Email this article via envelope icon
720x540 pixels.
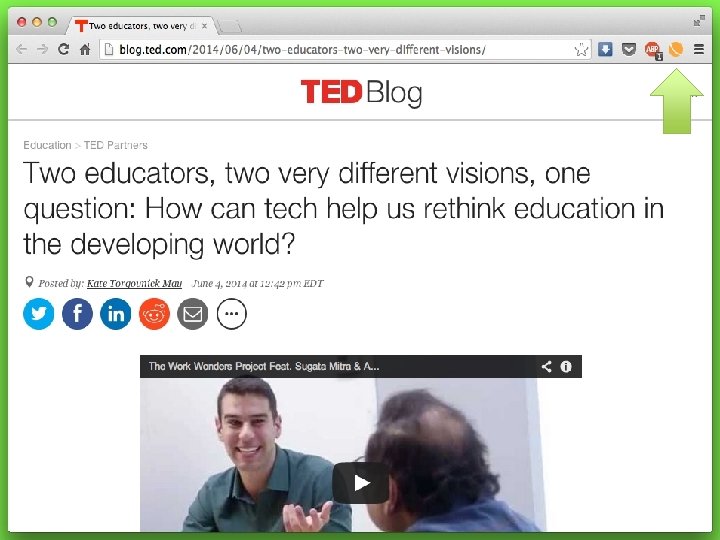(193, 314)
